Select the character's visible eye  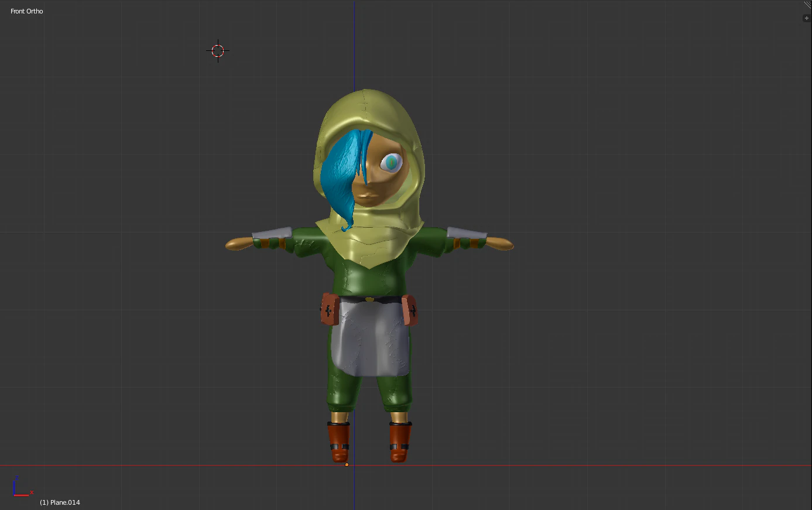pos(392,162)
